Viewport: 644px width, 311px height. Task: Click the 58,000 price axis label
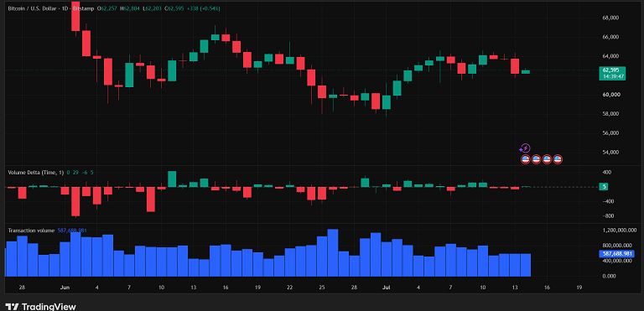[611, 114]
